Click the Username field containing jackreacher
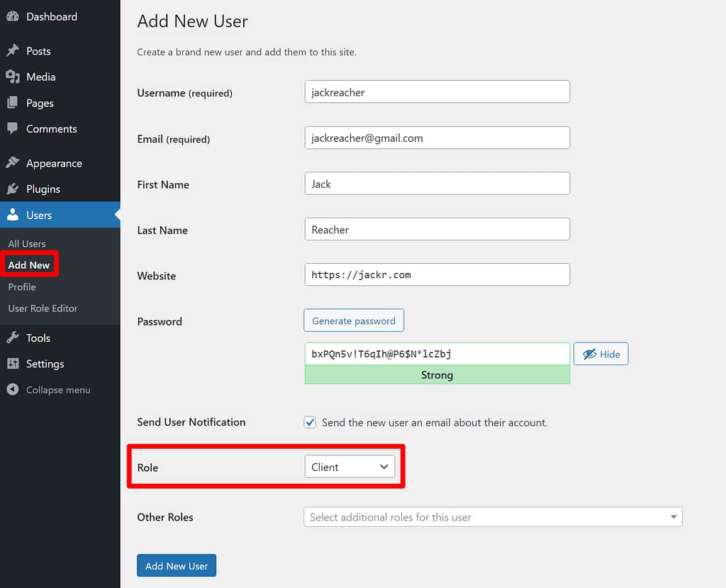The height and width of the screenshot is (588, 726). coord(437,91)
